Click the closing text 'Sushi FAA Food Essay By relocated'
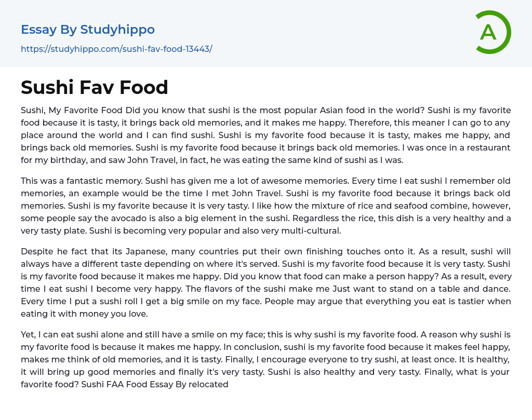 coord(155,384)
